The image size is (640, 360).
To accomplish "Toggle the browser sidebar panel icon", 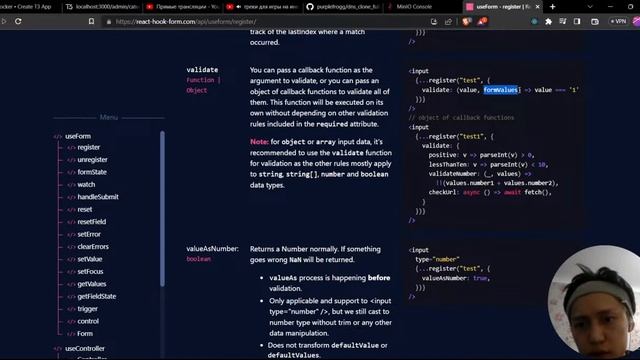I will 577,21.
